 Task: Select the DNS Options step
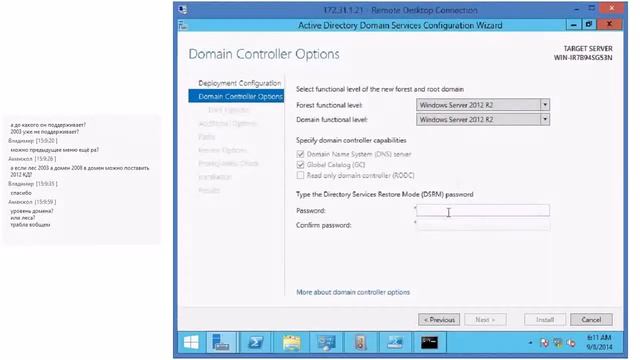coord(228,110)
